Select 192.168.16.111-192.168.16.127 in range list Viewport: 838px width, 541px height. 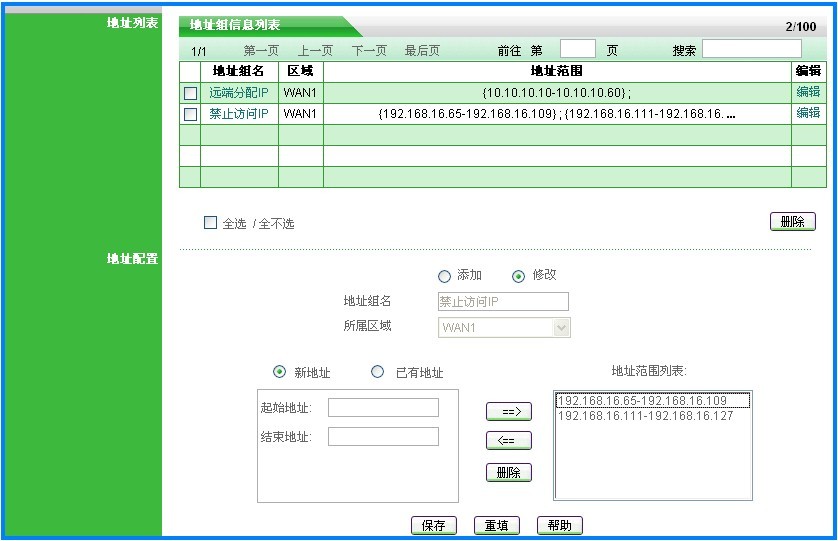645,416
